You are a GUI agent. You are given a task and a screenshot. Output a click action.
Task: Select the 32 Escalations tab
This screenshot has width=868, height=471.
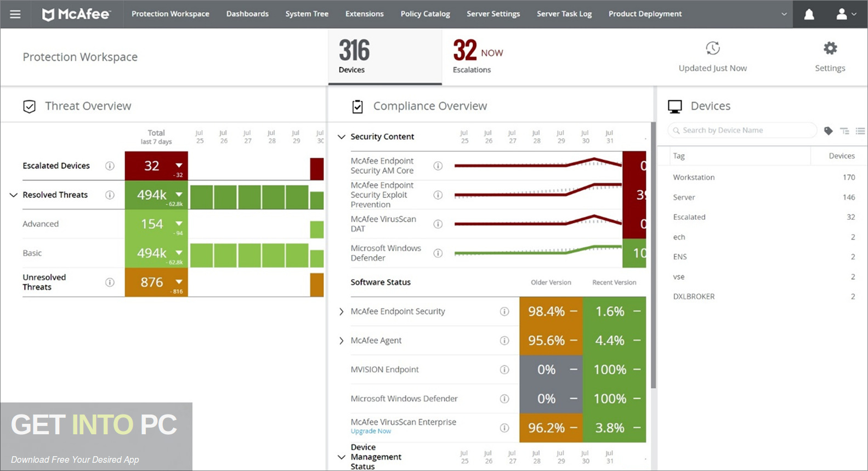click(x=478, y=57)
